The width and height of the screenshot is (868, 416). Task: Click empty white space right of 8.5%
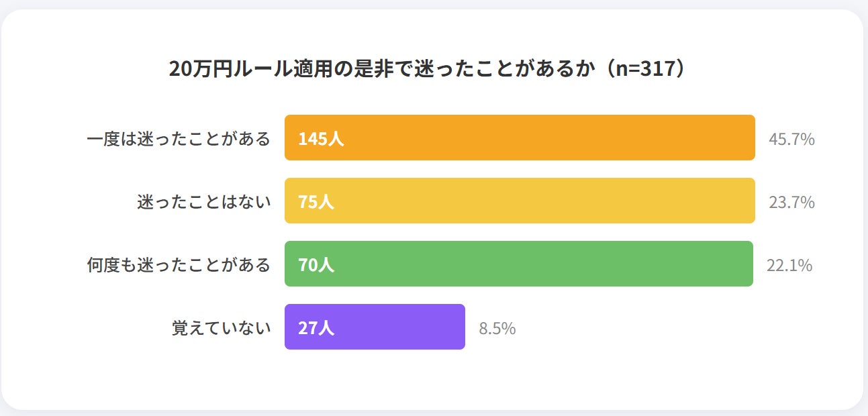pyautogui.click(x=671, y=329)
